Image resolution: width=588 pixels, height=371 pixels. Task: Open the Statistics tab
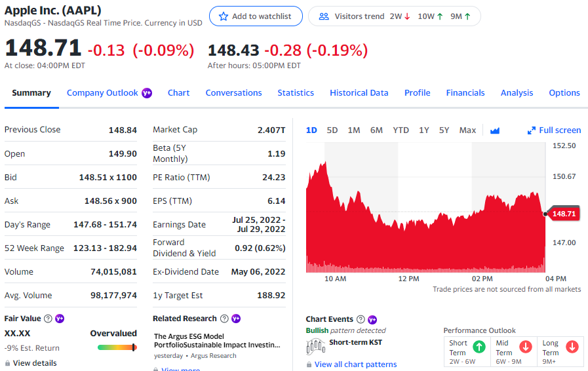296,92
